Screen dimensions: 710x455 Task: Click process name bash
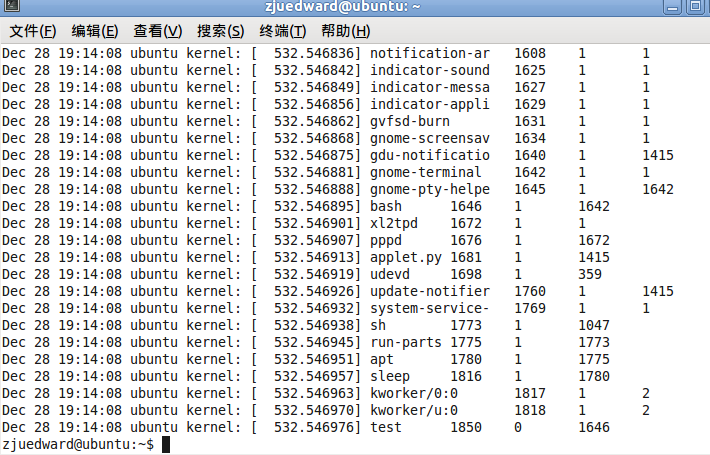pyautogui.click(x=386, y=206)
